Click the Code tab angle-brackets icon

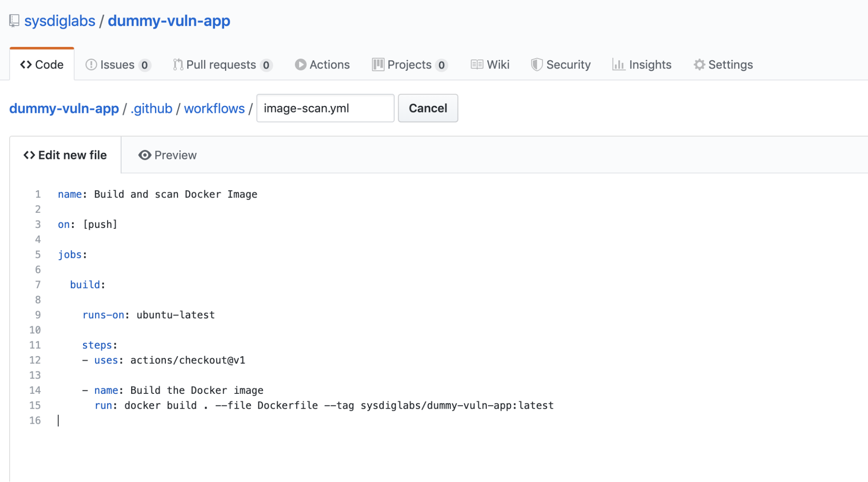point(26,65)
